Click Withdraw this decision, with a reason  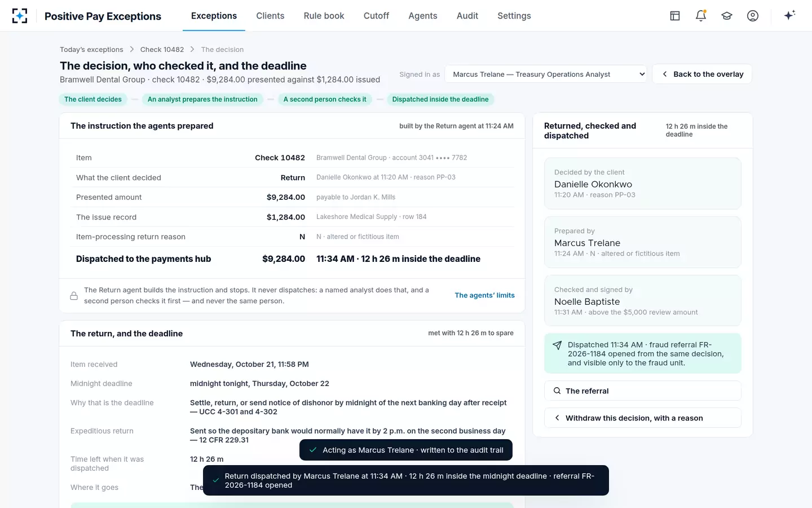point(643,418)
